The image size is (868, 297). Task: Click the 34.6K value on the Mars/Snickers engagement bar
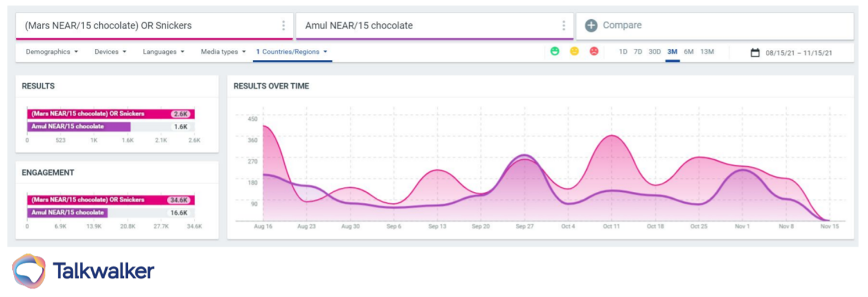pos(179,200)
